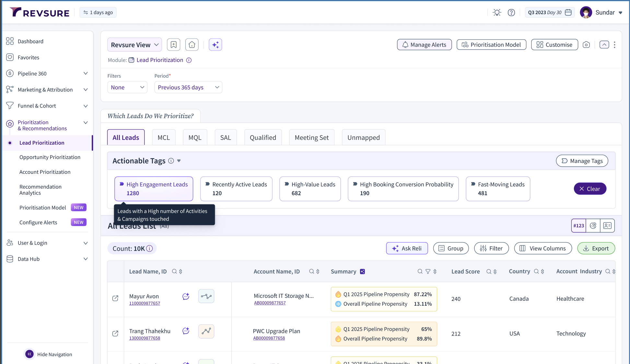Open trend graph icon for Trang Thahekhu
Screen dimensions: 630x364
click(206, 331)
